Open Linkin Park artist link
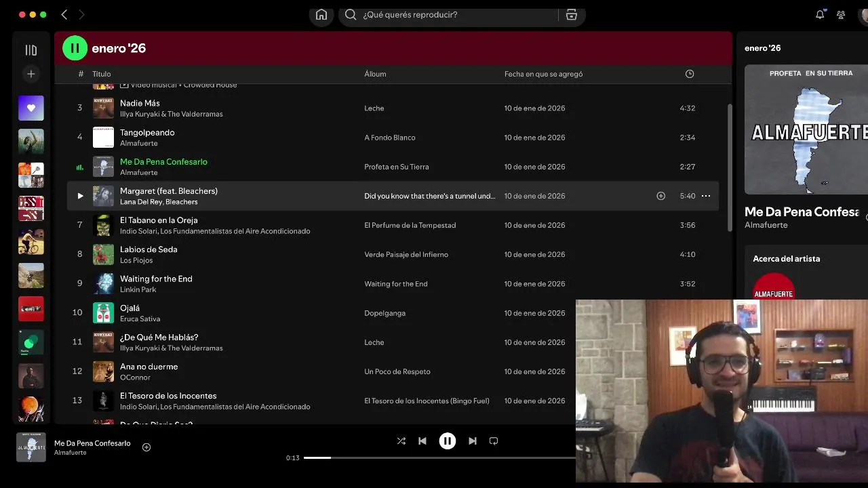The image size is (868, 488). pos(138,289)
